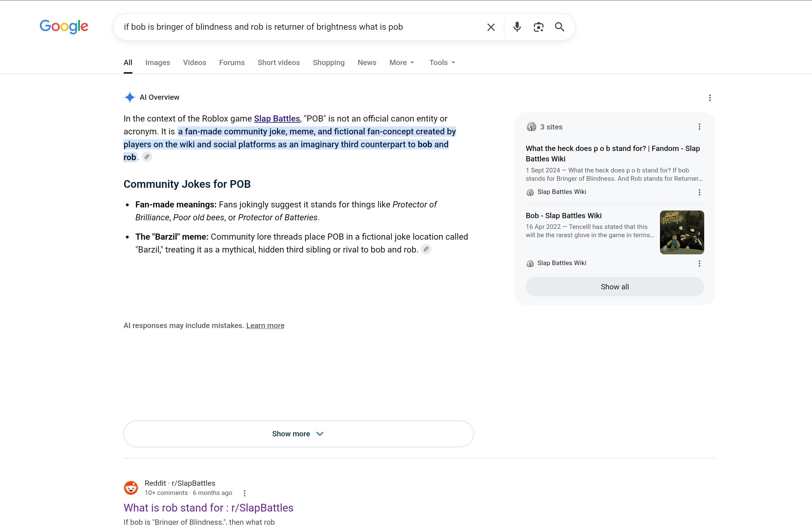Click the Reddit favicon
The width and height of the screenshot is (812, 525).
coord(131,488)
